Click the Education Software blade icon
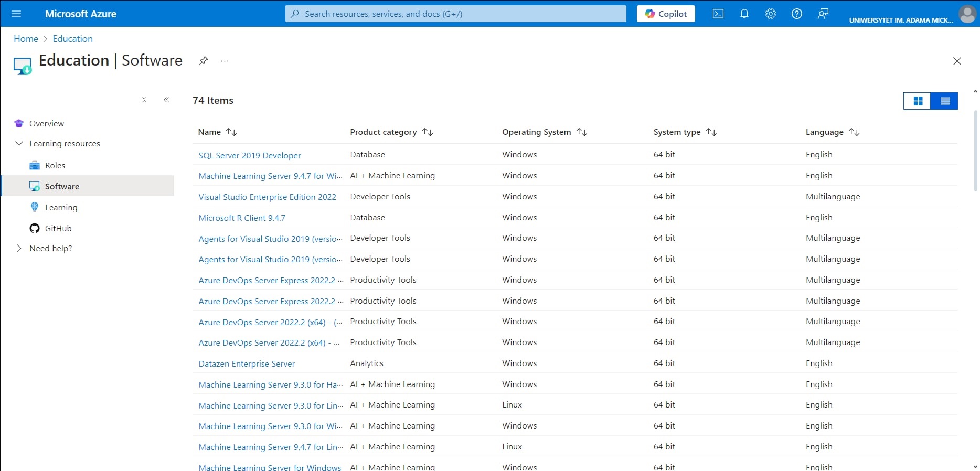 tap(23, 66)
